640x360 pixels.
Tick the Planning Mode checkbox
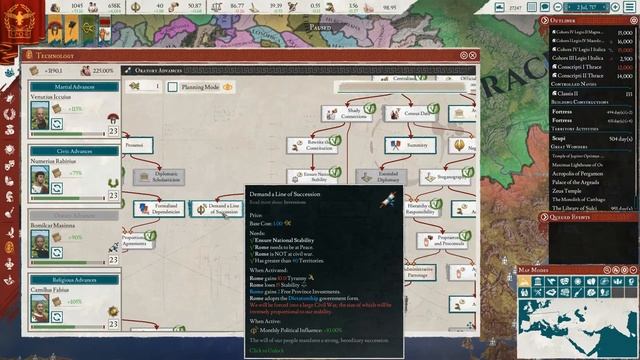point(173,87)
